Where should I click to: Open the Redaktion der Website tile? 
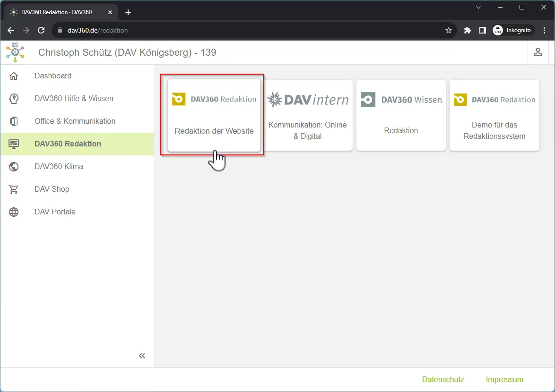(214, 115)
